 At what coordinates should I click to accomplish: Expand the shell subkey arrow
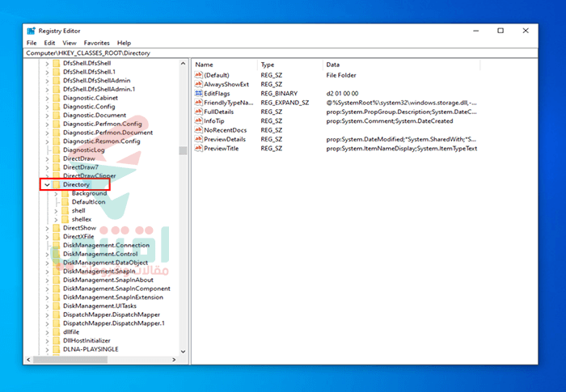coord(56,211)
